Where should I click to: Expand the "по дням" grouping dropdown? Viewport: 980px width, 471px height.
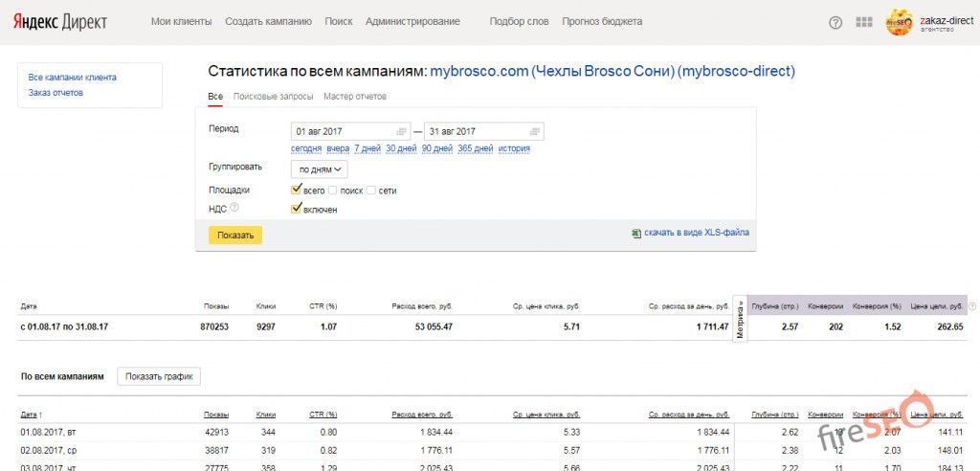pos(320,169)
